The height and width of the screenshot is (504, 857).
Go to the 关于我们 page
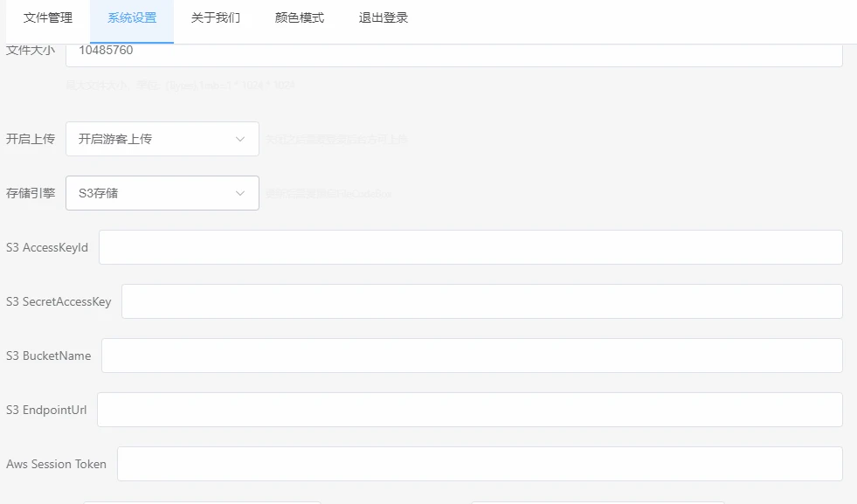(x=216, y=17)
